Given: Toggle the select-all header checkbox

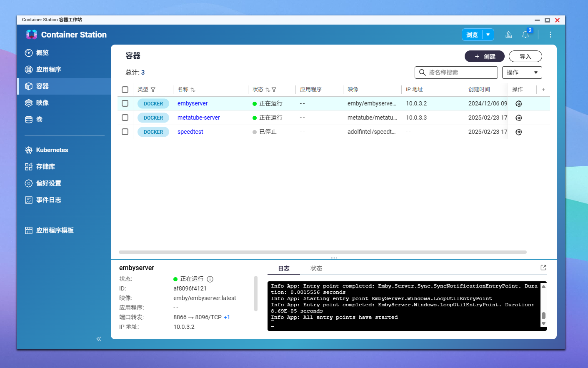Looking at the screenshot, I should coord(125,90).
